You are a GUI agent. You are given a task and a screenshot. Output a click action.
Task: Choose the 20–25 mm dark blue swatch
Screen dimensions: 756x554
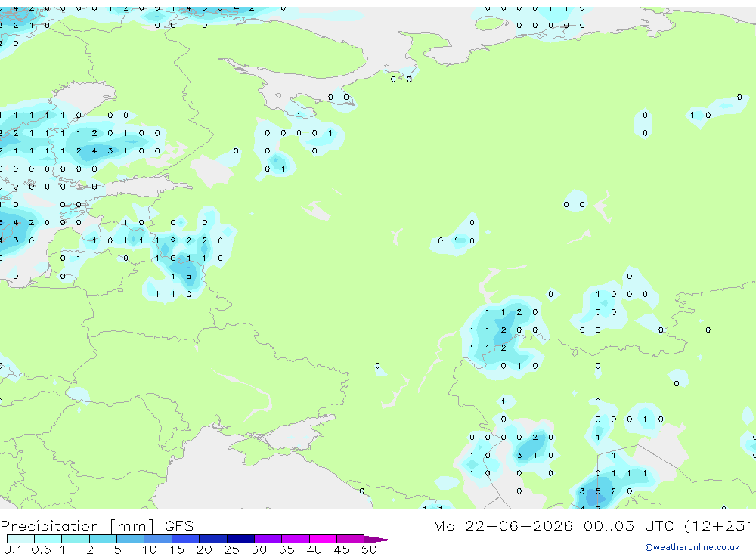click(213, 539)
